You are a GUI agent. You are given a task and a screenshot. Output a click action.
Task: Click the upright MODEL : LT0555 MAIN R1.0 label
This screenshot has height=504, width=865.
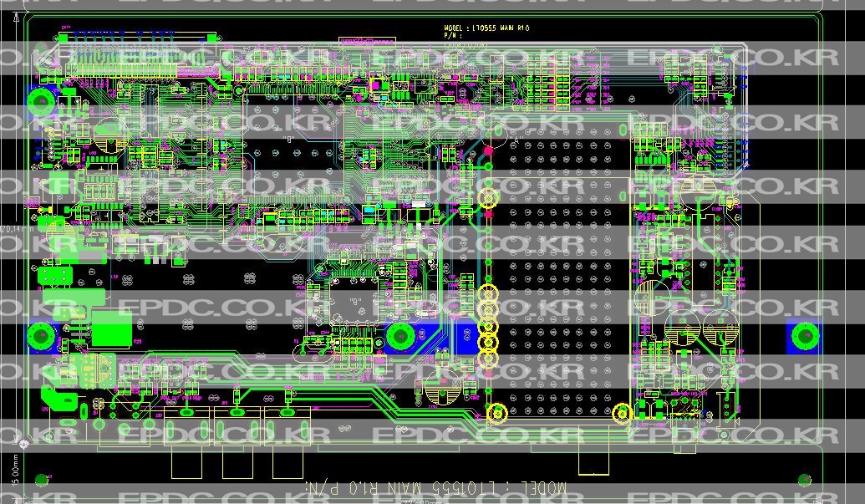pos(486,28)
